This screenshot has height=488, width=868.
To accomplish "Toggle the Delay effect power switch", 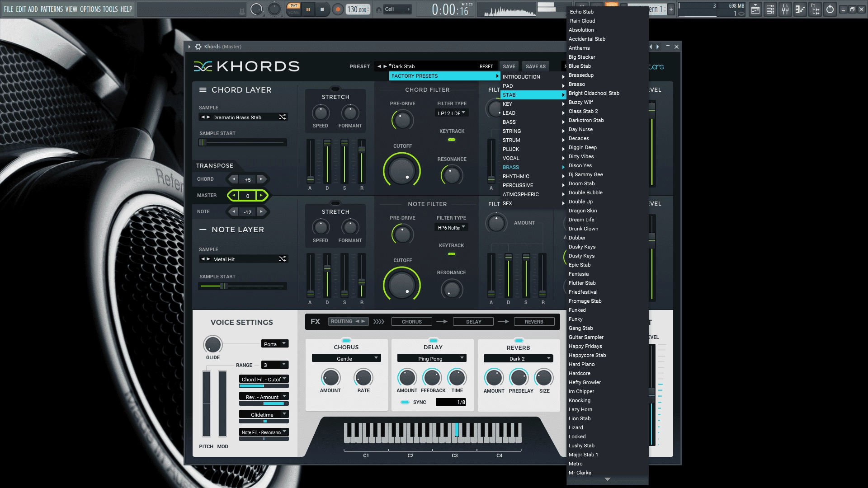I will (x=433, y=340).
